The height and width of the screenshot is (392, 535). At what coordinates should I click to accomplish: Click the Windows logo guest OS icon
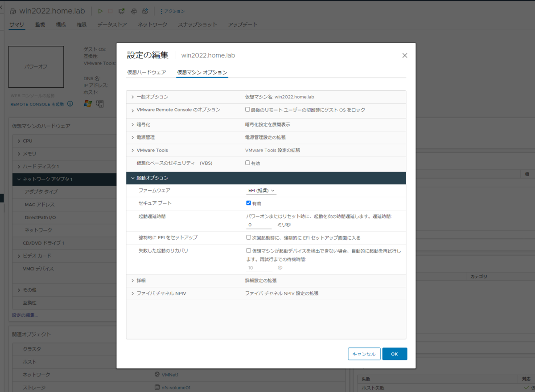click(x=88, y=103)
